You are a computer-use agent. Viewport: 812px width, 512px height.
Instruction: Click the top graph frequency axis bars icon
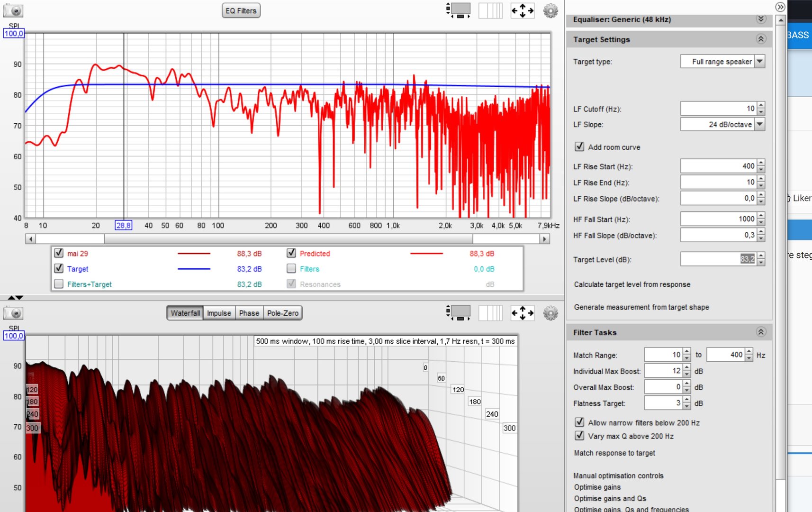coord(490,10)
